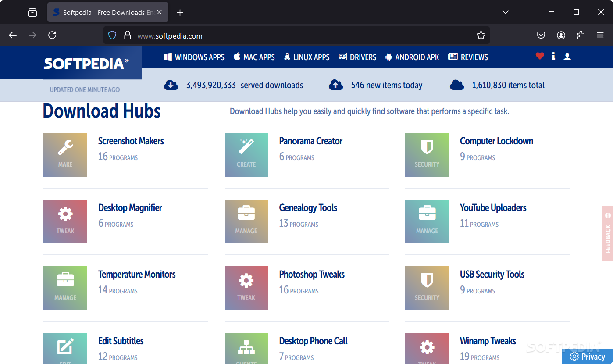This screenshot has width=613, height=364.
Task: Click the red heart favorites icon
Action: 540,56
